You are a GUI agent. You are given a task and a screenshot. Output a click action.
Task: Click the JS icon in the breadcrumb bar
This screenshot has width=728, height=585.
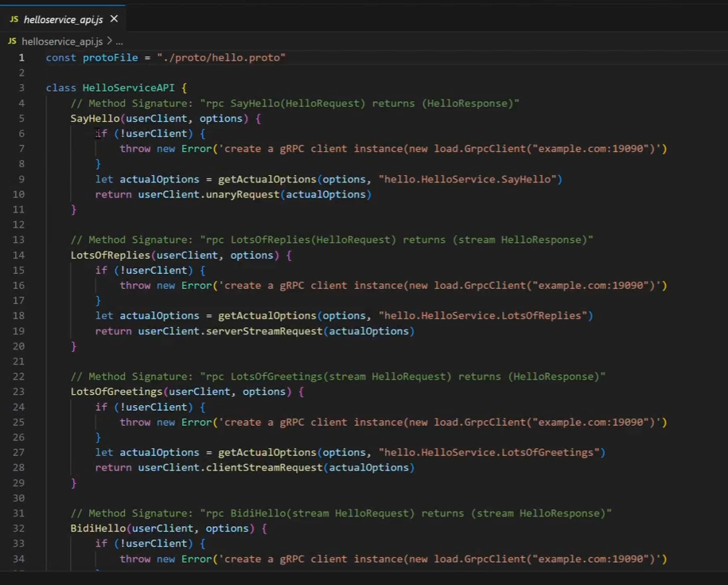coord(12,41)
